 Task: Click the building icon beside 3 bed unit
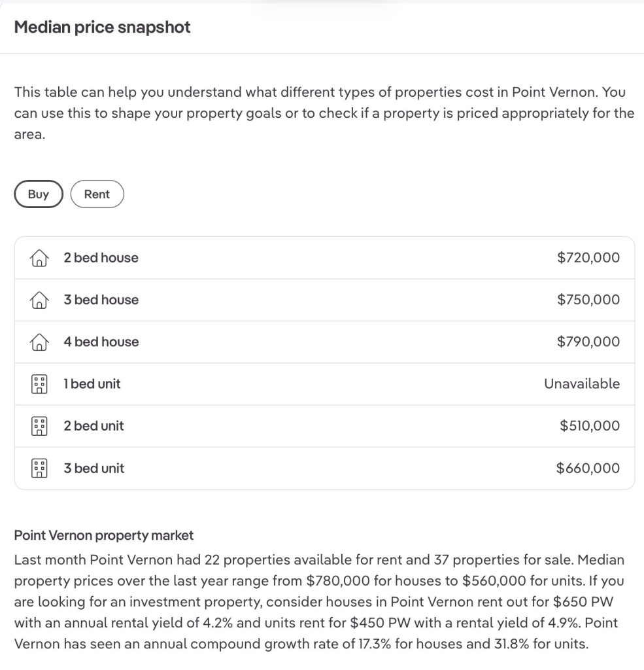(x=39, y=468)
